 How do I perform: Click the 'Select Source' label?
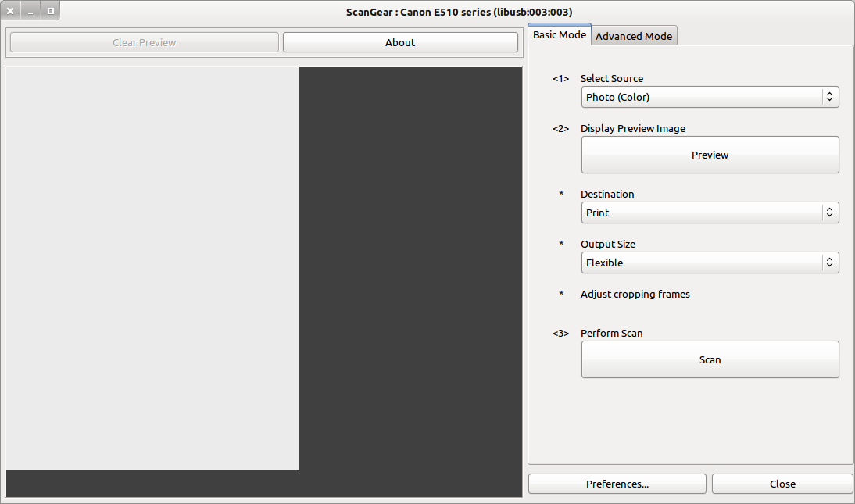point(612,79)
